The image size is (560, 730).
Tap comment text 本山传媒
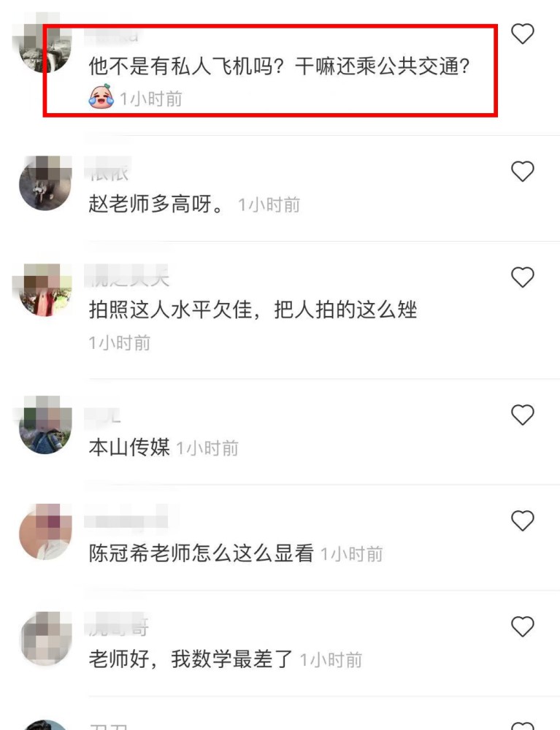pos(129,447)
